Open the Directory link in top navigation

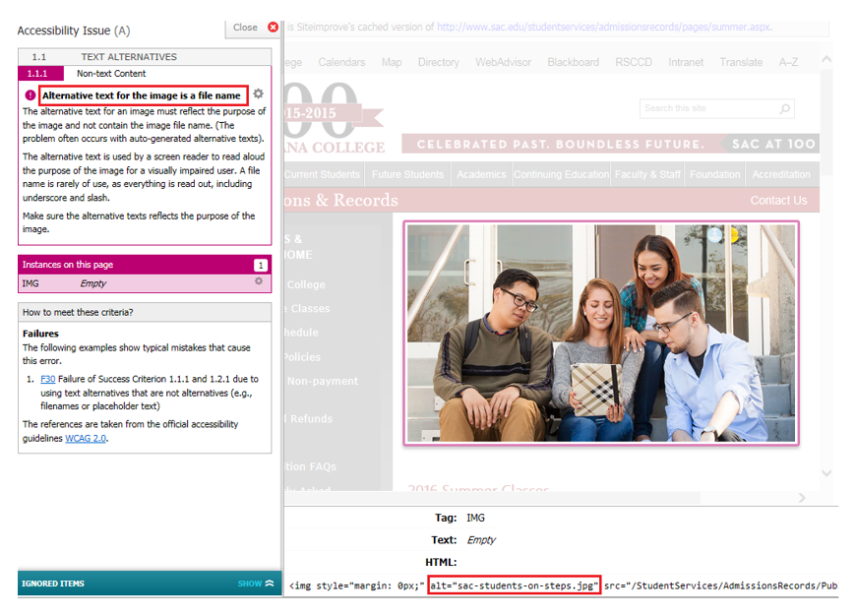[439, 62]
